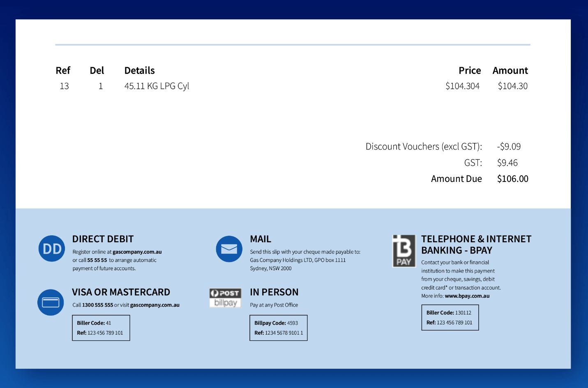The height and width of the screenshot is (388, 588).
Task: Click the Telephone & Internet Banking heading
Action: pos(476,245)
